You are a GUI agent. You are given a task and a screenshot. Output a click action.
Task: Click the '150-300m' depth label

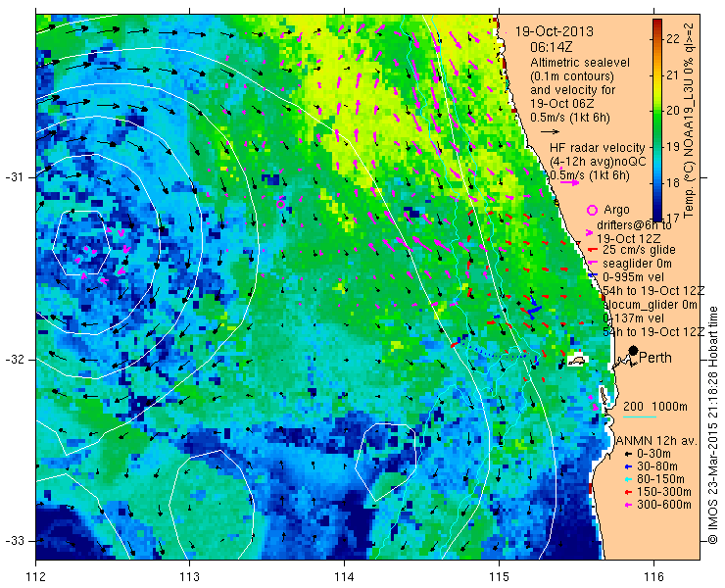coord(664,492)
